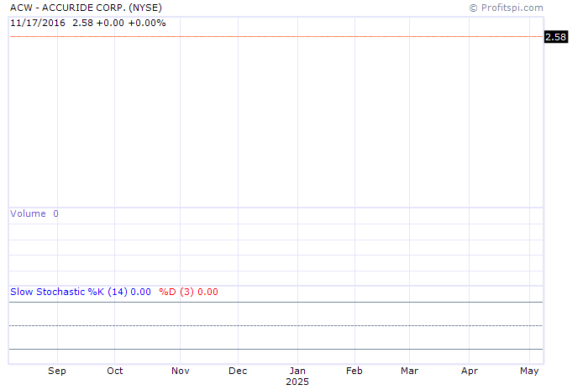Click the 2025 year label
588x390 pixels.
pyautogui.click(x=297, y=382)
